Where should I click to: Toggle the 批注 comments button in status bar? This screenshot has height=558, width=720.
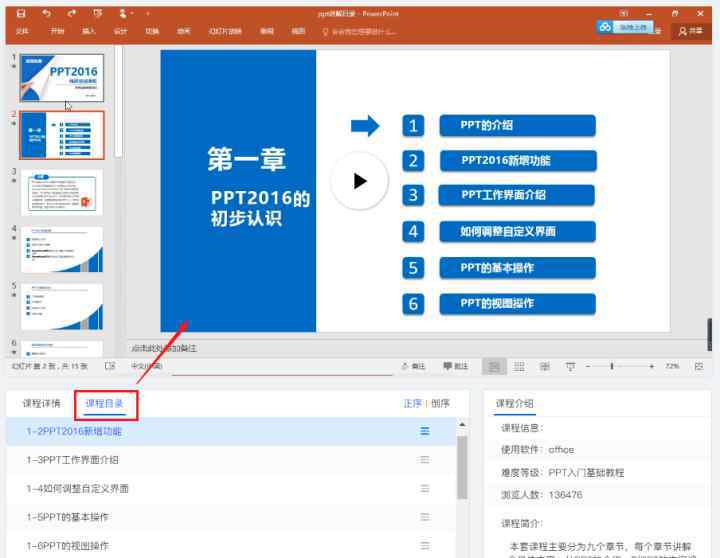coord(456,366)
